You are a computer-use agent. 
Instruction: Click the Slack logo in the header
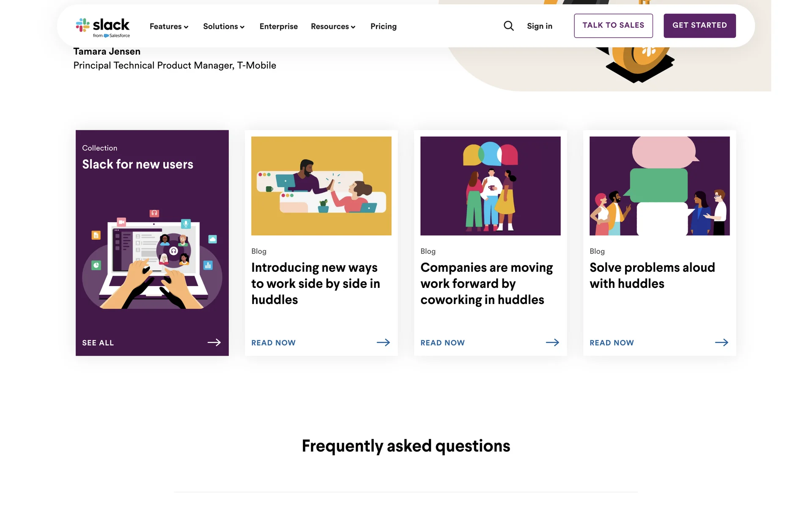coord(103,27)
